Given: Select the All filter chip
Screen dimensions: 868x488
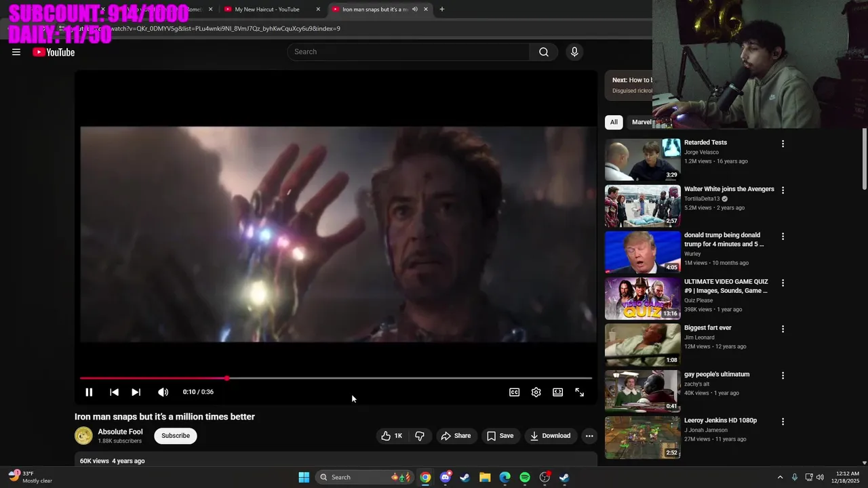Looking at the screenshot, I should click(x=614, y=122).
